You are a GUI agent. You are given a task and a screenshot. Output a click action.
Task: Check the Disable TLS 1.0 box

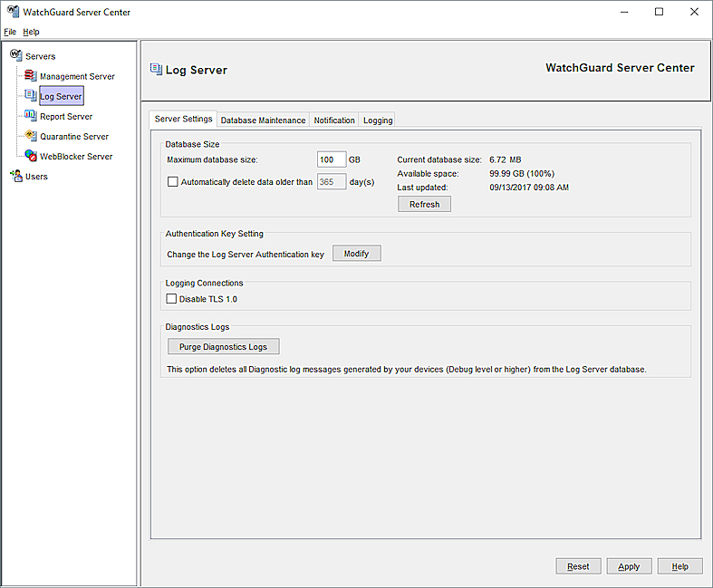pyautogui.click(x=171, y=299)
